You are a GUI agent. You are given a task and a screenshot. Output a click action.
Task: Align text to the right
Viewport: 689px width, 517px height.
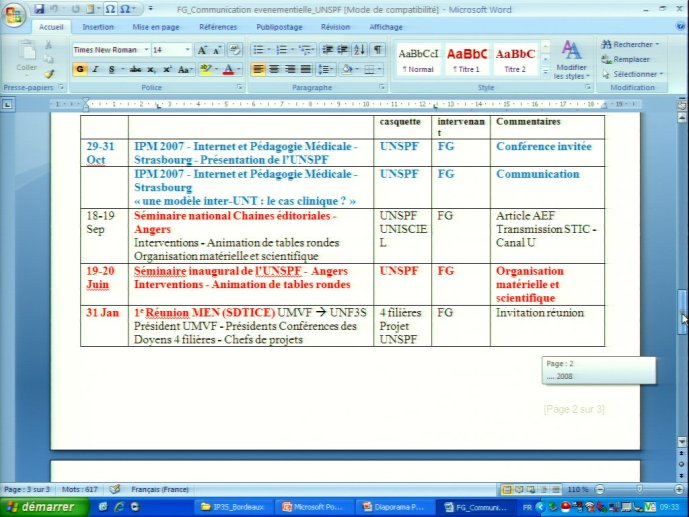290,69
